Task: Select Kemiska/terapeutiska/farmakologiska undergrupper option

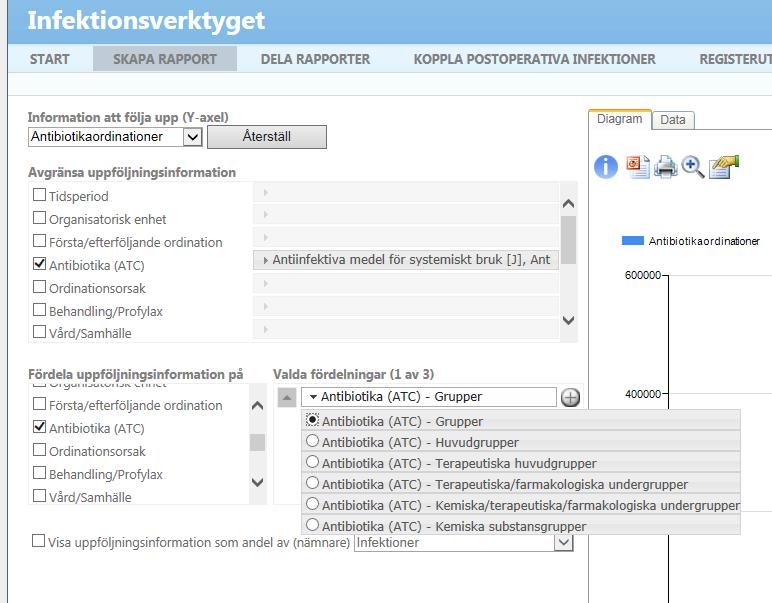Action: [312, 504]
